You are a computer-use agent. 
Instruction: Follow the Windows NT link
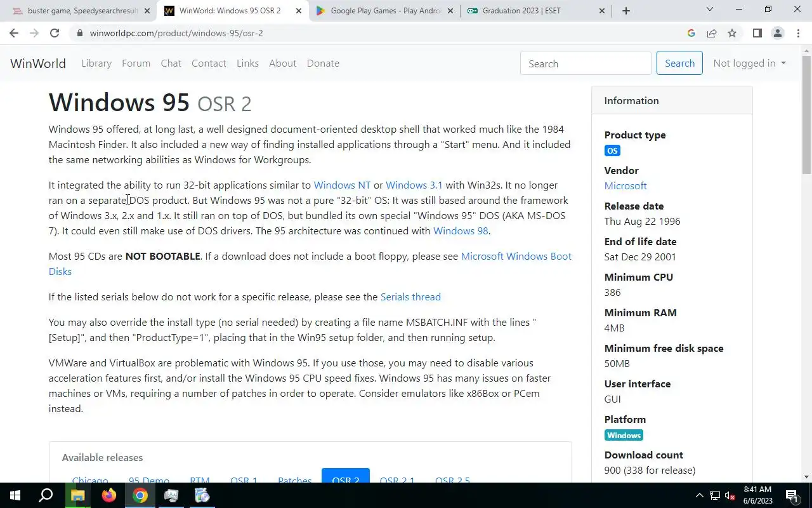[x=342, y=185]
